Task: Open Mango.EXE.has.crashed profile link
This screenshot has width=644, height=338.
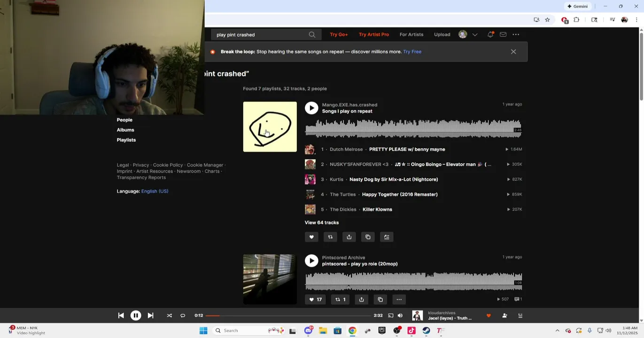Action: 349,105
